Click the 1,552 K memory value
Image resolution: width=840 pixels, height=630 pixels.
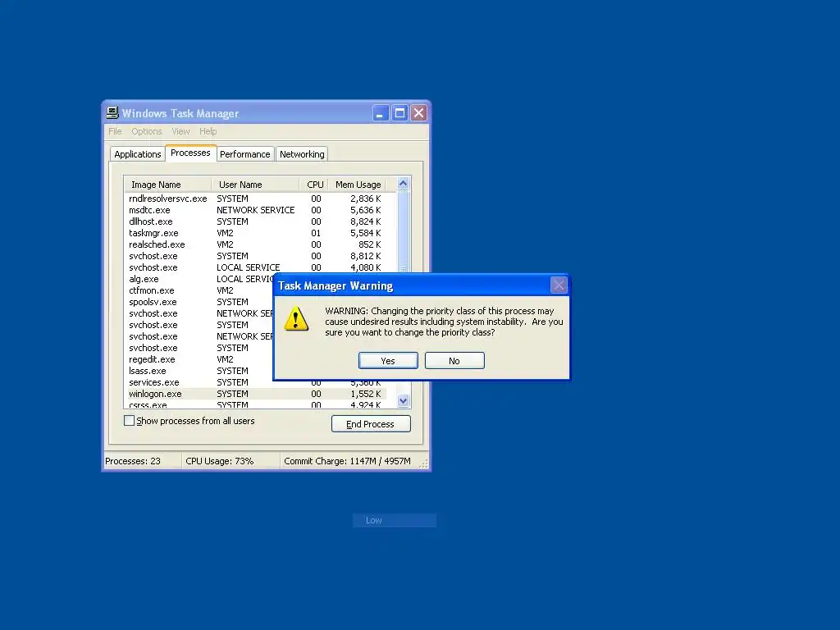coord(365,394)
